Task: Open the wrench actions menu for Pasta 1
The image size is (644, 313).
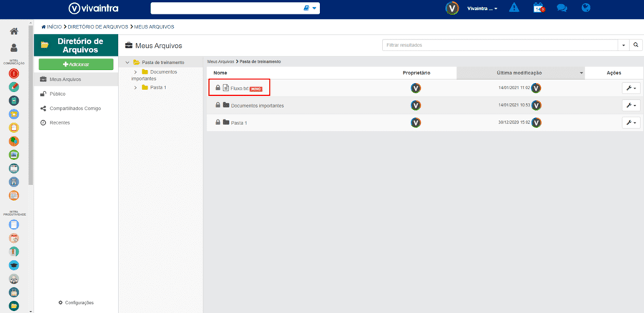Action: click(x=631, y=123)
